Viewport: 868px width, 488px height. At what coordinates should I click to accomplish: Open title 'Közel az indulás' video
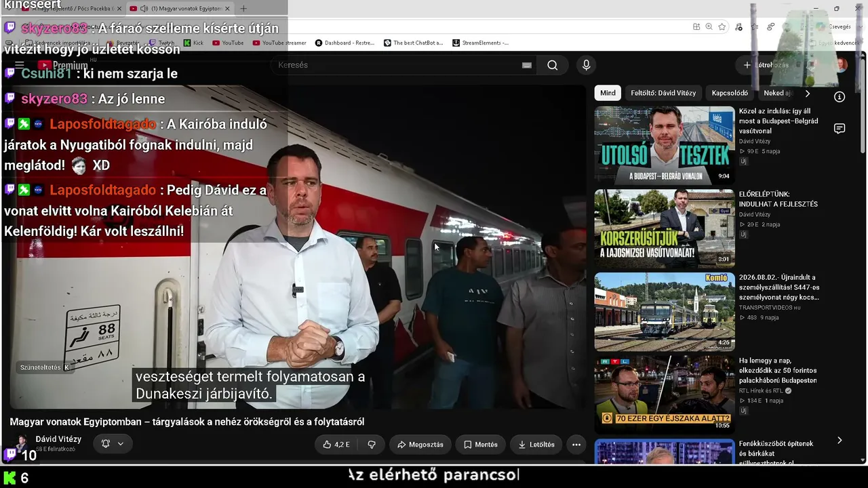click(x=778, y=121)
